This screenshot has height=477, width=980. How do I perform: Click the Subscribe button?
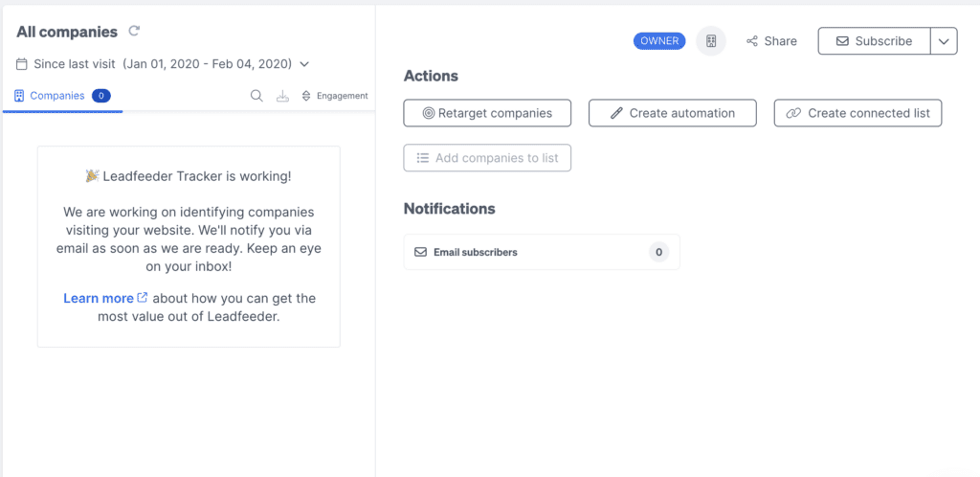pyautogui.click(x=874, y=41)
